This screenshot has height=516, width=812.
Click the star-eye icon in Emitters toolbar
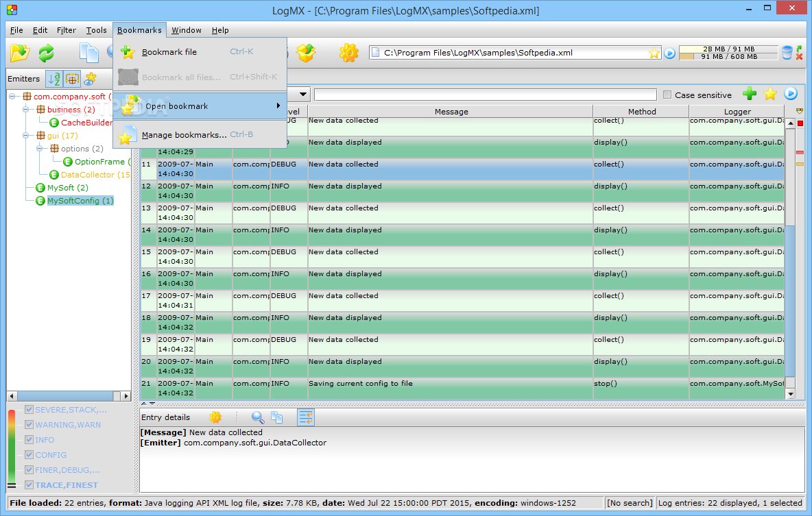pos(91,79)
